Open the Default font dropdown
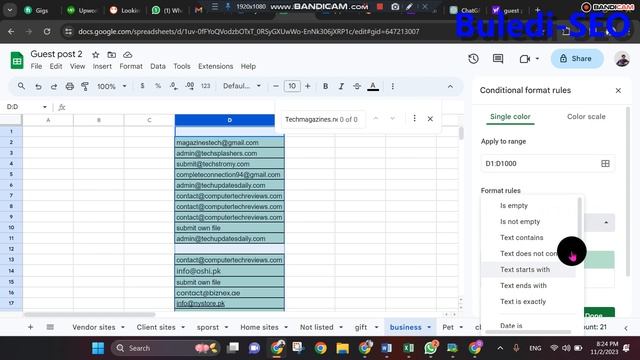 pyautogui.click(x=242, y=86)
